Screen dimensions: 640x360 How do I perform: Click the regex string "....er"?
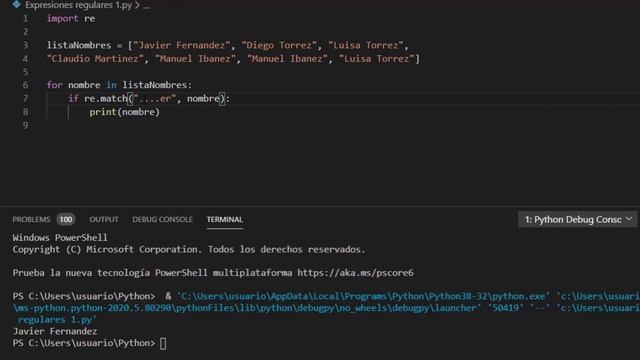tap(155, 98)
